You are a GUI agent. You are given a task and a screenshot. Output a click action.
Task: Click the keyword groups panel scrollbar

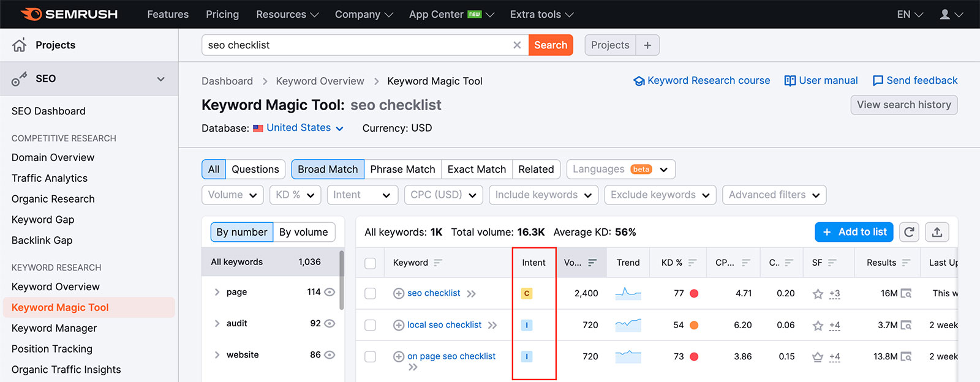342,279
